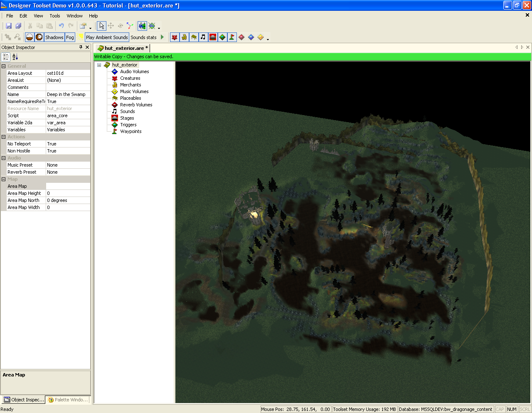Collapse the General property section

(4, 66)
